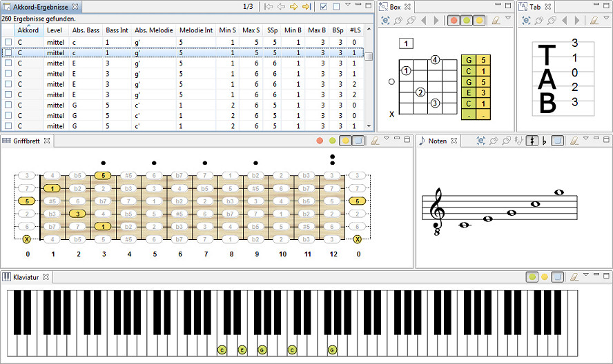Clear Noten view with eraser icon
Image resolution: width=613 pixels, height=364 pixels.
[574, 141]
